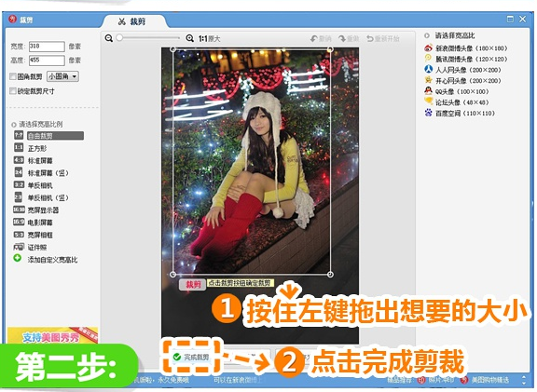Select 自由裁剪 in the ratio list
Viewport: 537px width, 392px height.
pos(55,136)
